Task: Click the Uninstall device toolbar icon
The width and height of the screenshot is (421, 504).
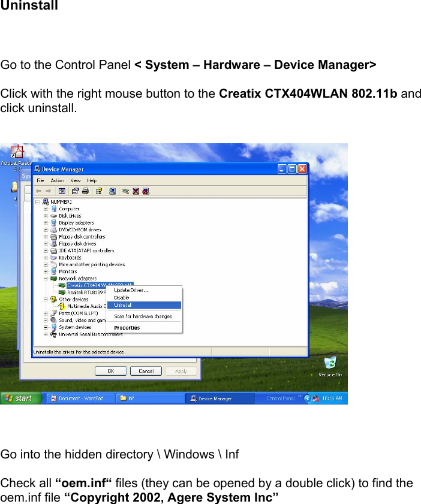Action: tap(146, 191)
